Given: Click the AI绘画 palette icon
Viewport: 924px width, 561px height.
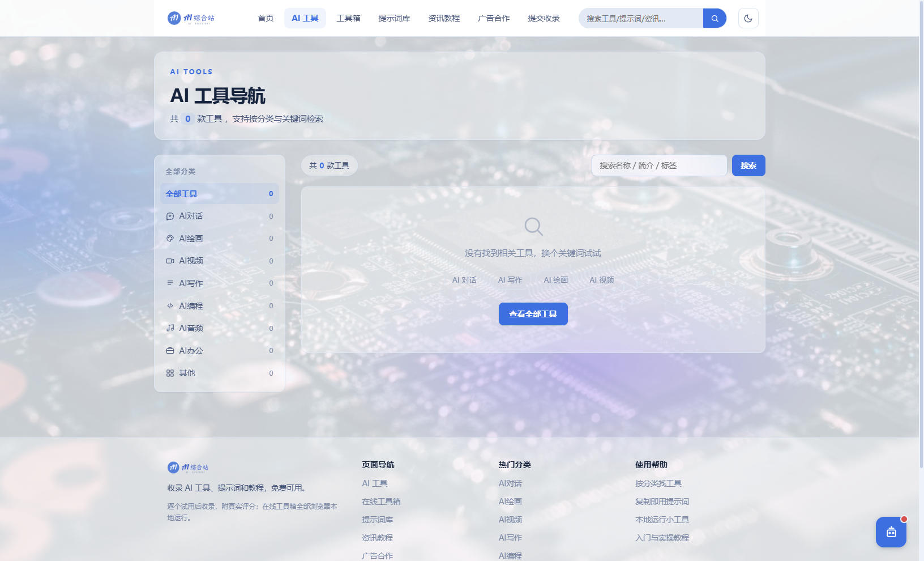Looking at the screenshot, I should (x=170, y=239).
